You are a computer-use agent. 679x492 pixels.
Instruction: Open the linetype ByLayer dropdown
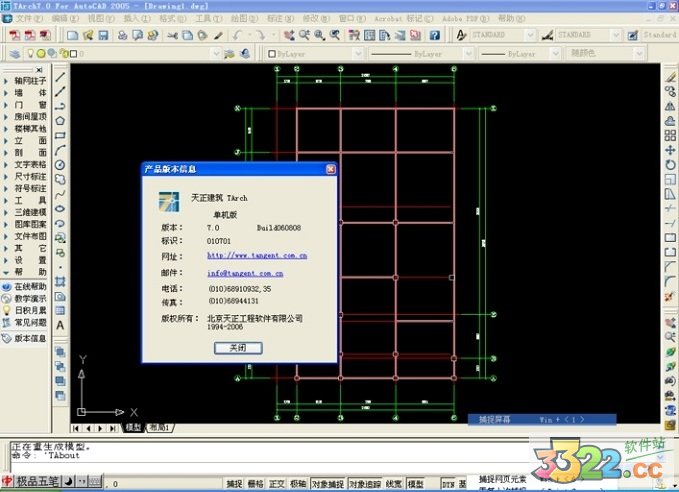coord(468,54)
